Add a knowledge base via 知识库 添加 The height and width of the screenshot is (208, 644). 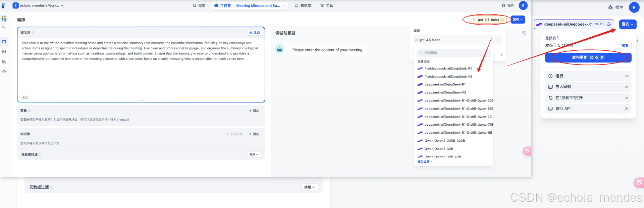[254, 134]
